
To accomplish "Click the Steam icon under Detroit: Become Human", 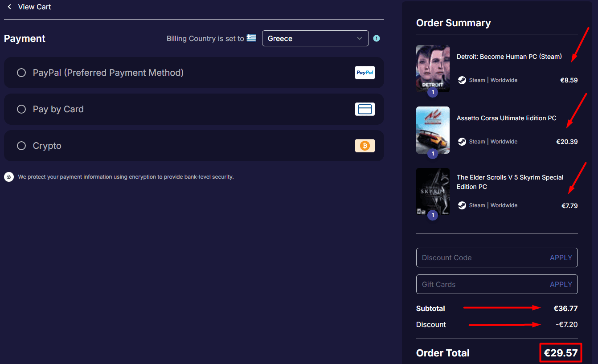I will (462, 80).
